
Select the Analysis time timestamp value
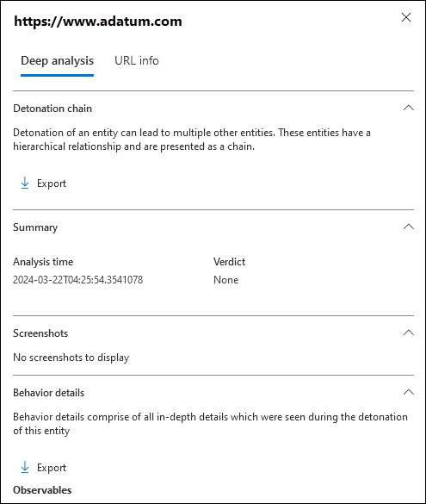[77, 280]
